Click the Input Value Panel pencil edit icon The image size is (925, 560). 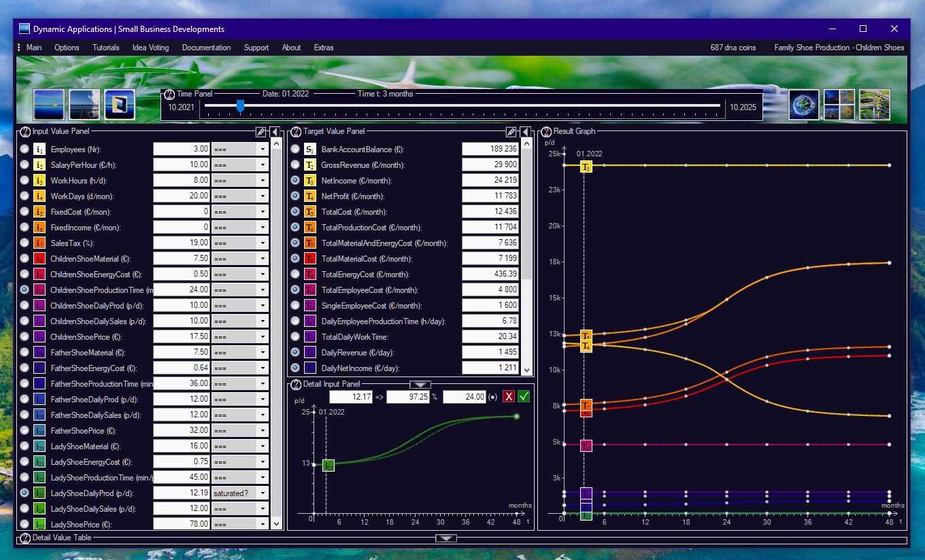pyautogui.click(x=260, y=132)
